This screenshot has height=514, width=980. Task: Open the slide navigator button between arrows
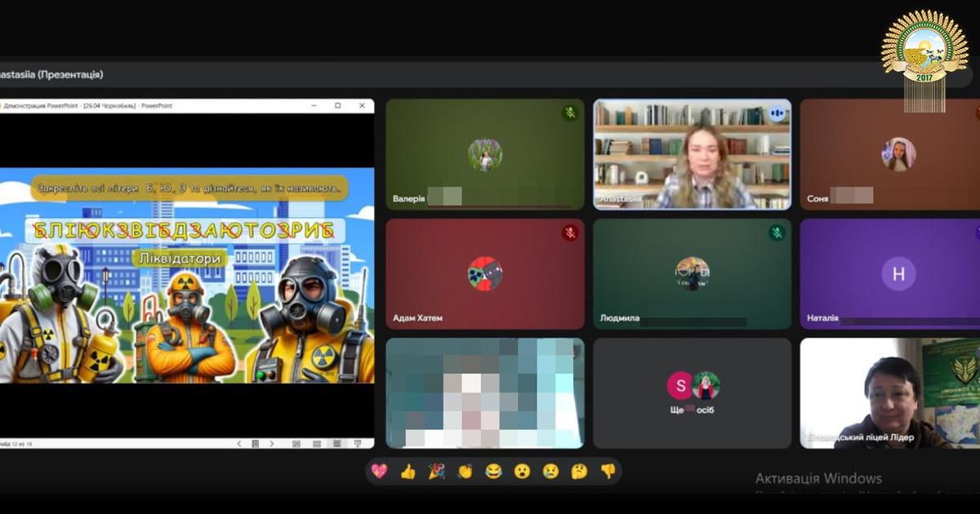point(255,444)
